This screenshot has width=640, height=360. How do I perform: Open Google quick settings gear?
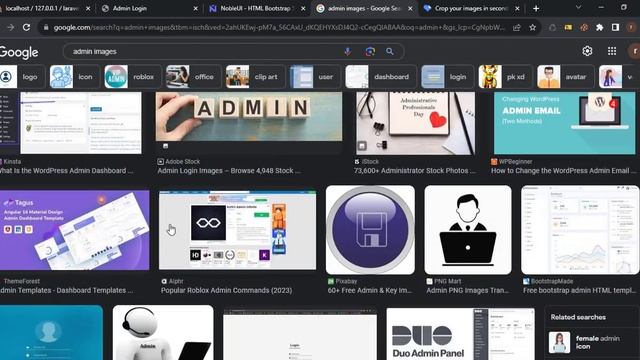[587, 51]
